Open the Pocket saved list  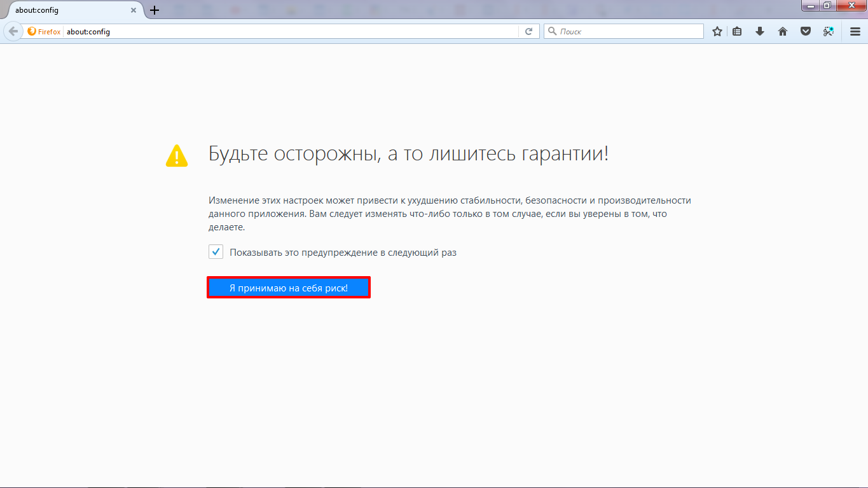click(806, 31)
